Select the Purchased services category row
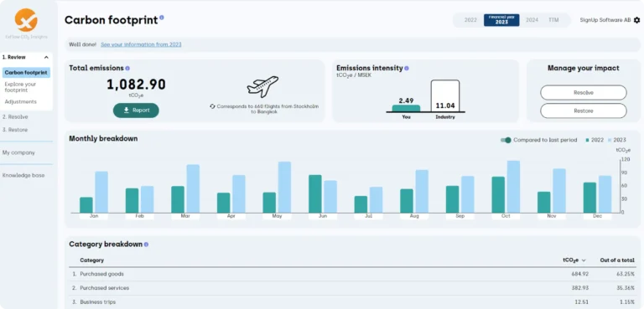This screenshot has height=309, width=644. coord(352,288)
